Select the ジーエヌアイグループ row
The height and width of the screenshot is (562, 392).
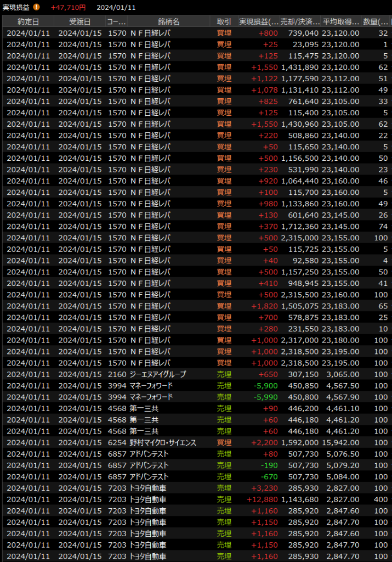tap(158, 374)
